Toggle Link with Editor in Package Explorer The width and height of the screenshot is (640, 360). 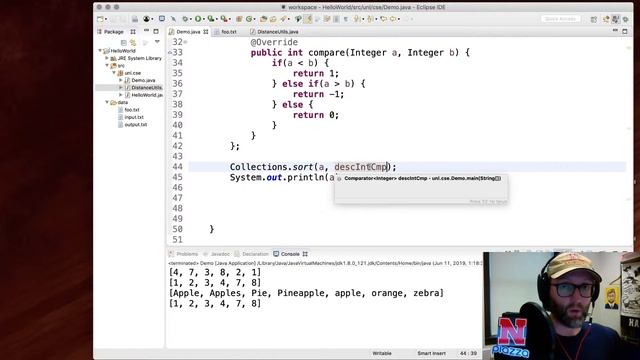(x=133, y=42)
